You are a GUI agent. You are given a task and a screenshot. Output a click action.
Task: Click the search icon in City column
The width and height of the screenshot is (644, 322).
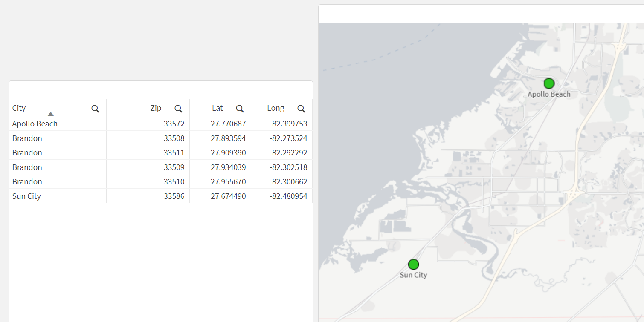click(95, 109)
